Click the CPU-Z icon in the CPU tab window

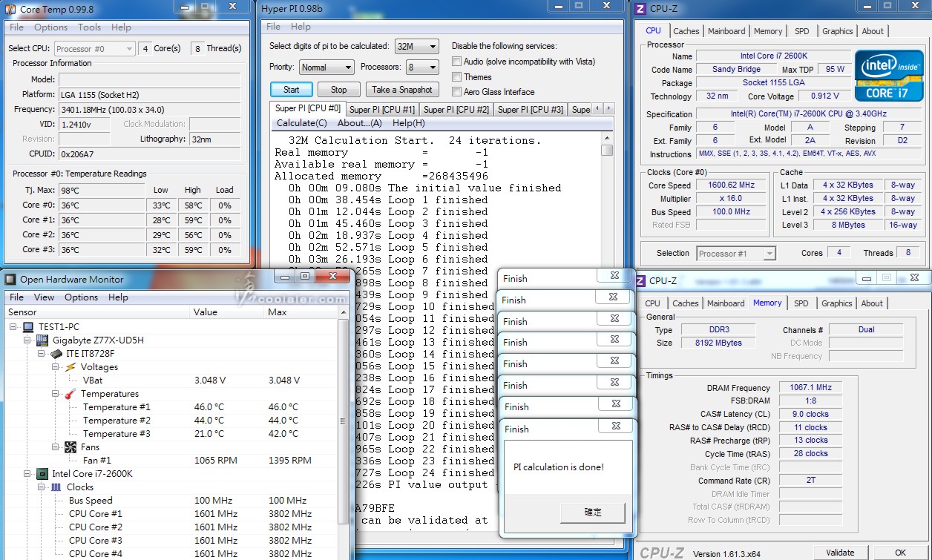pos(640,9)
